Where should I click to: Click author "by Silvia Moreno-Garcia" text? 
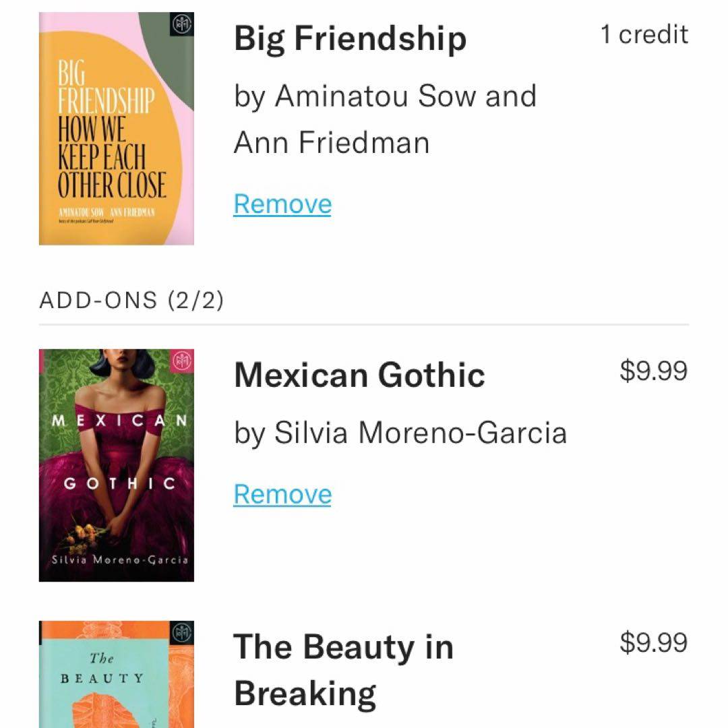pos(400,433)
